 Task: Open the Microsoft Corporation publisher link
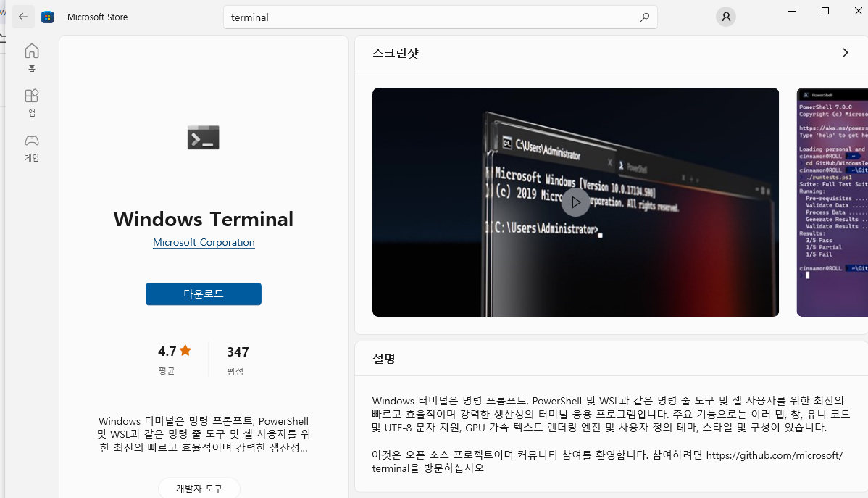tap(204, 243)
